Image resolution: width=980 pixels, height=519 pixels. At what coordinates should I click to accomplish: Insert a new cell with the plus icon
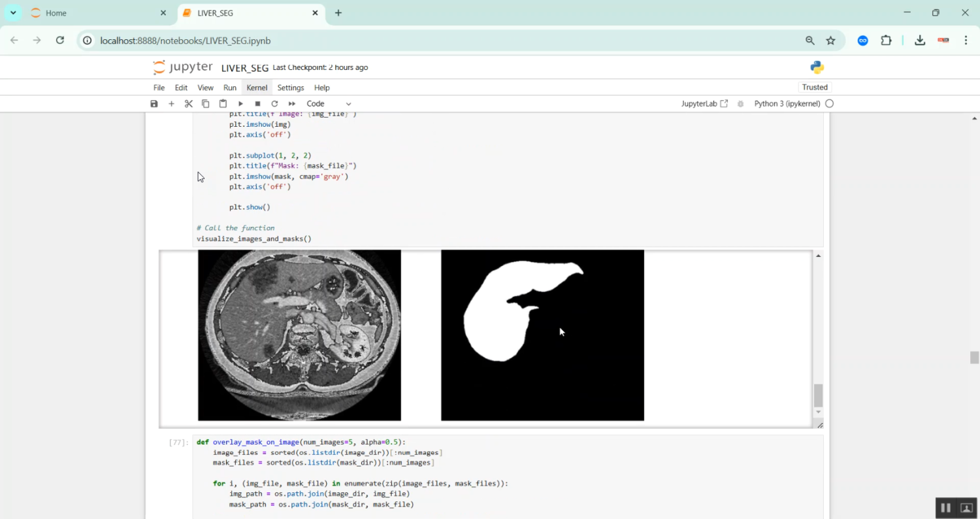pos(171,103)
